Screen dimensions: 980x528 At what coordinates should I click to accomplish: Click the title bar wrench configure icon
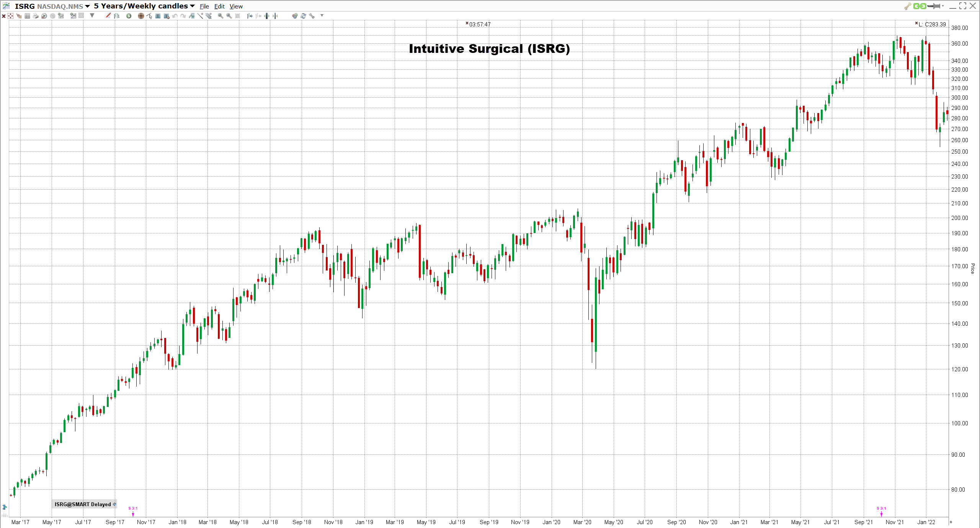[908, 6]
